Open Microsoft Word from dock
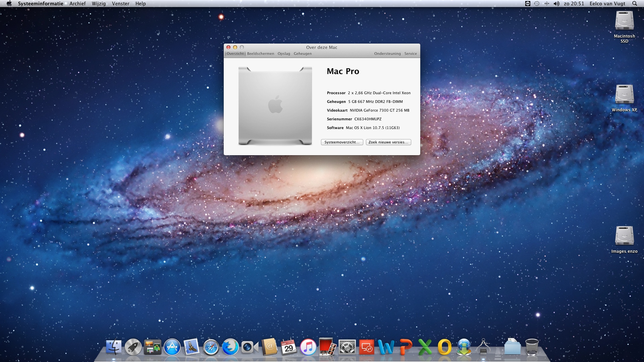Viewport: 644px width, 362px height. [x=386, y=347]
